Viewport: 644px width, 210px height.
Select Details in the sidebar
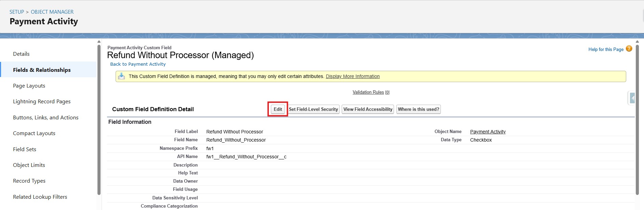tap(21, 54)
